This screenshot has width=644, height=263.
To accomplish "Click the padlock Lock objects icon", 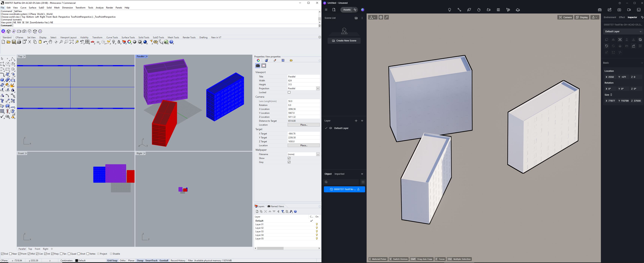I will (x=119, y=42).
